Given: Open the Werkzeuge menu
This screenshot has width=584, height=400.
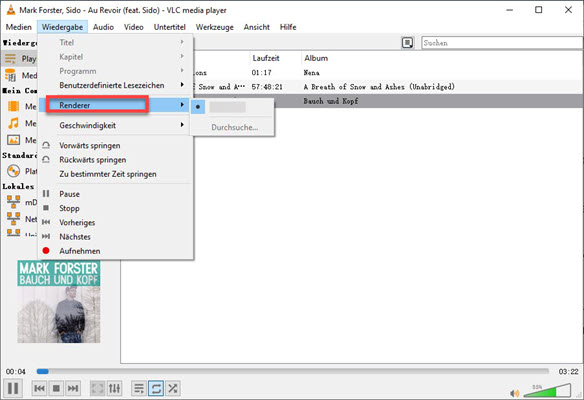Looking at the screenshot, I should (x=215, y=27).
